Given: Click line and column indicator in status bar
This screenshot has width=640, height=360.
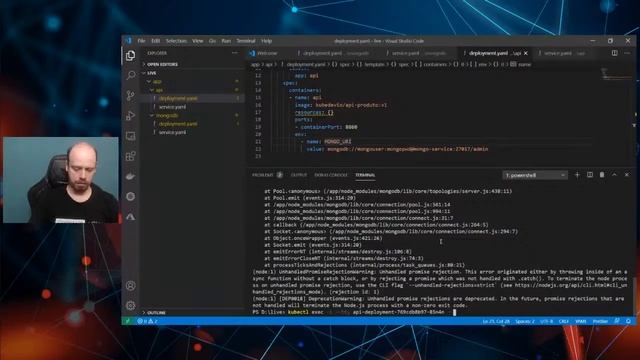Looking at the screenshot, I should 496,321.
